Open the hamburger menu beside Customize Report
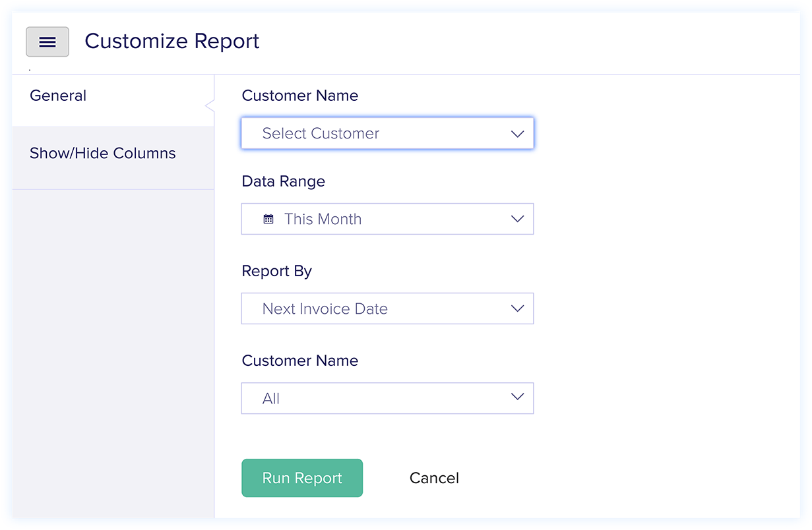Screen dimensions: 812x530 (x=47, y=42)
